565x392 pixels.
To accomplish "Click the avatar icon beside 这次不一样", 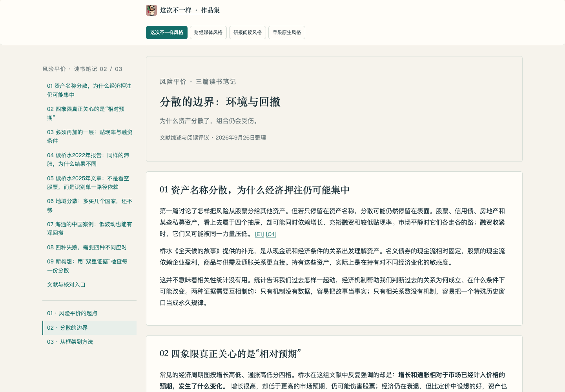I will 151,10.
